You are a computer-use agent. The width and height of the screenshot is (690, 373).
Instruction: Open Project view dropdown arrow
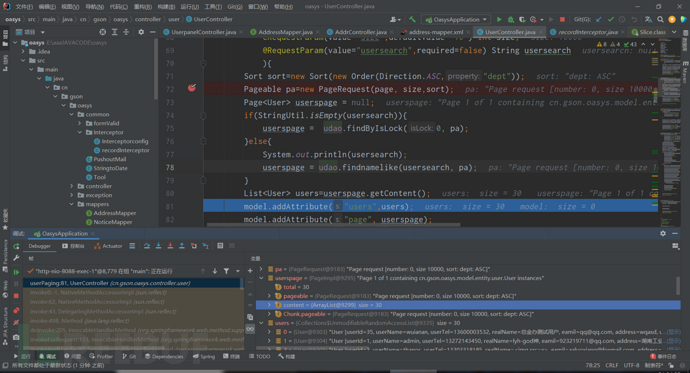click(43, 32)
